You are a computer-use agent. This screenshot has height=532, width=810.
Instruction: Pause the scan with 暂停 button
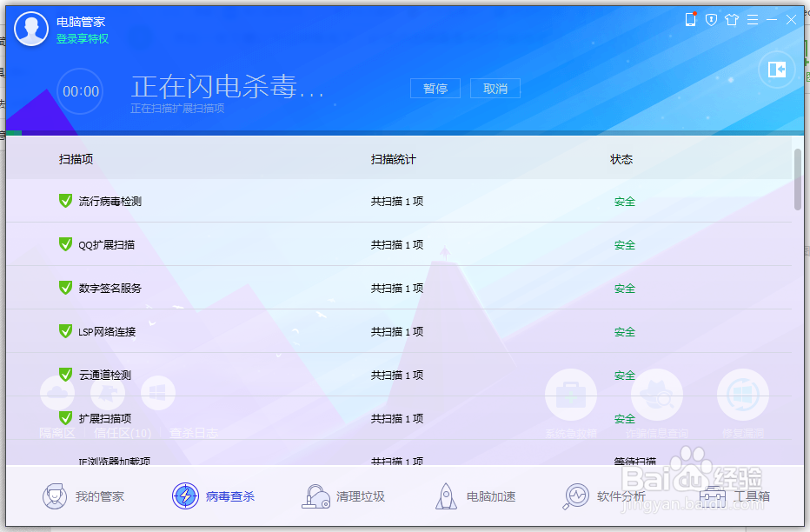pyautogui.click(x=435, y=89)
